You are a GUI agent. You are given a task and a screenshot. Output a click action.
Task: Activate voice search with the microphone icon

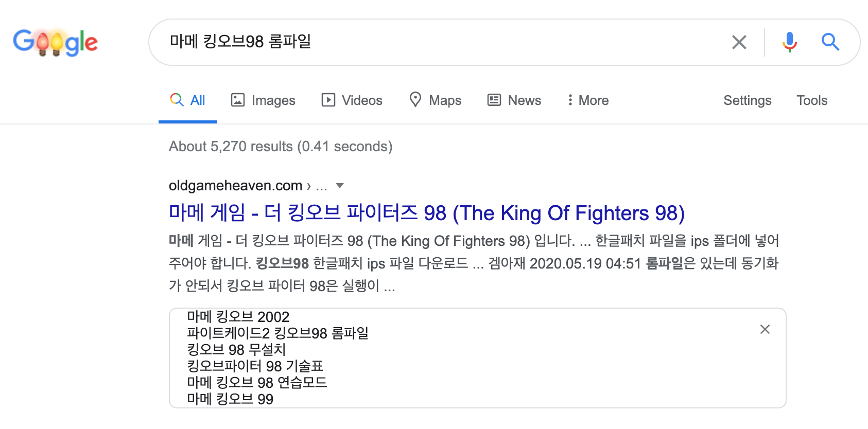coord(789,42)
